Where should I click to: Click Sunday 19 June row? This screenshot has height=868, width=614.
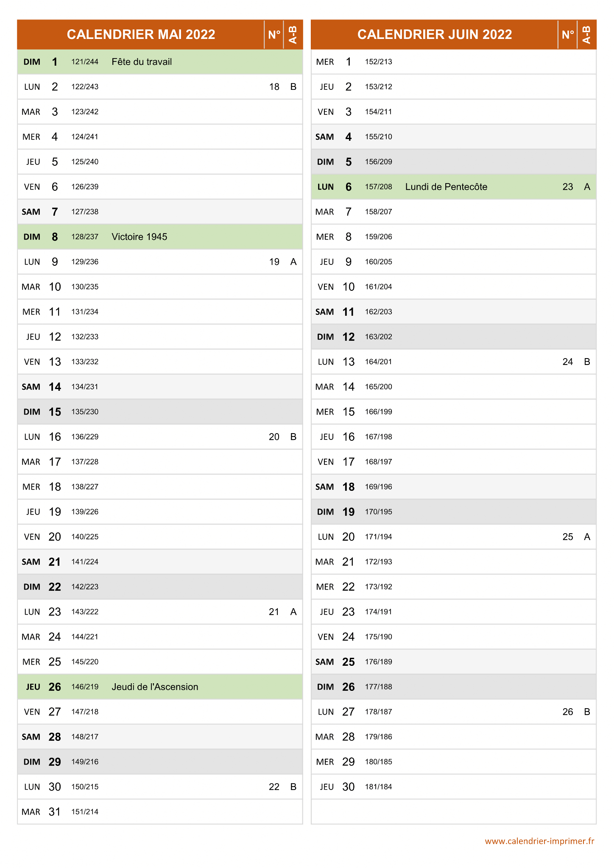tap(454, 512)
